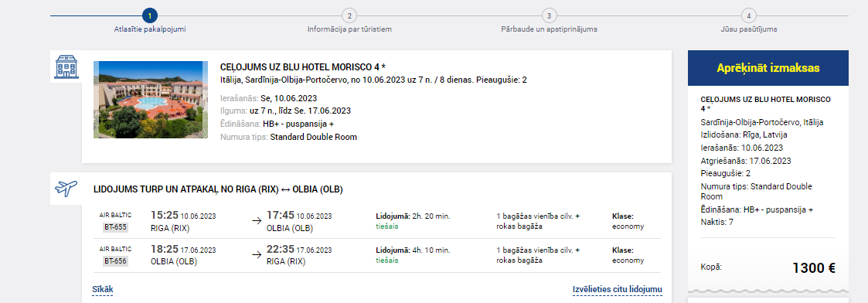Open Izvēlieties citu lidojumu link
Image resolution: width=868 pixels, height=303 pixels.
click(x=618, y=289)
